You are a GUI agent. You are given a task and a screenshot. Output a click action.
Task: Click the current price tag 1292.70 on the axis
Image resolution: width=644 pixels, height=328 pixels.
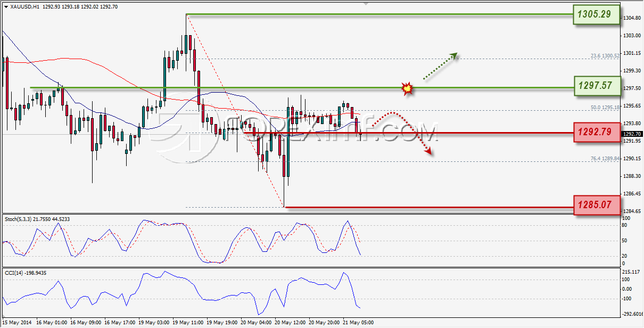631,134
